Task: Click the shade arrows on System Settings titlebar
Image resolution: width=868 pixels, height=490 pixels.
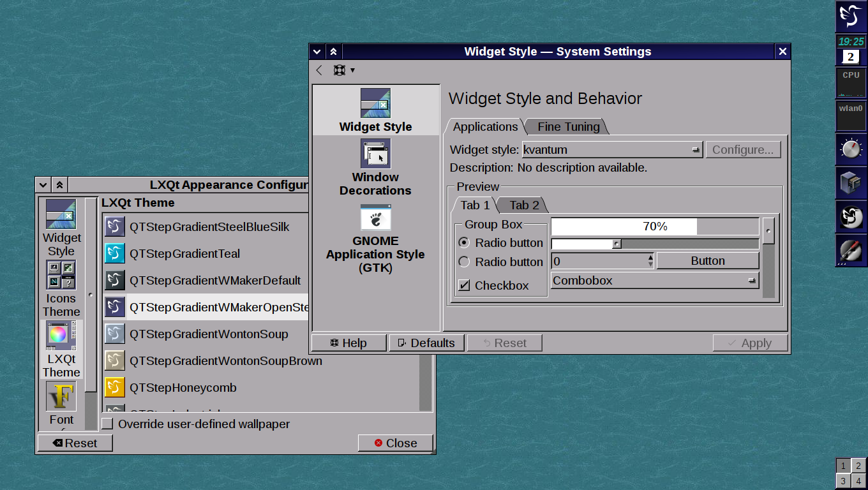Action: point(333,52)
